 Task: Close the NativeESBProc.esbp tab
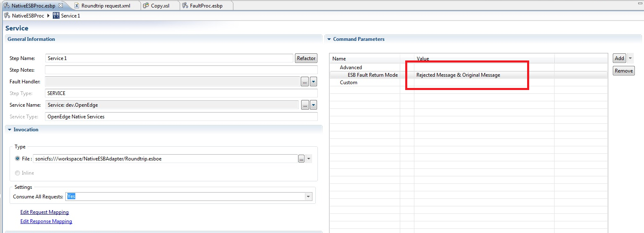tap(60, 6)
